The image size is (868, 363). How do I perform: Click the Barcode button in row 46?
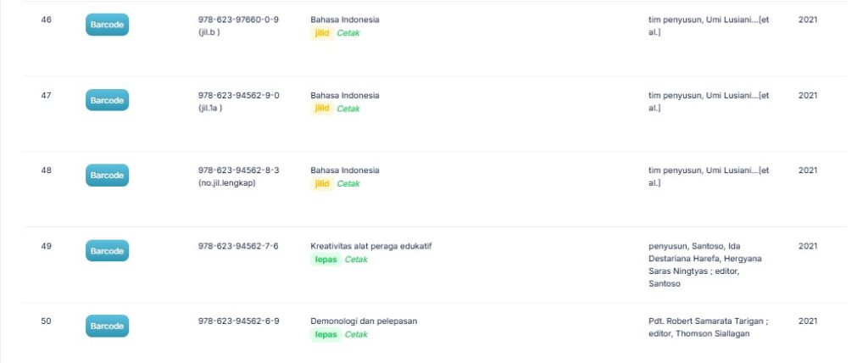pyautogui.click(x=107, y=25)
